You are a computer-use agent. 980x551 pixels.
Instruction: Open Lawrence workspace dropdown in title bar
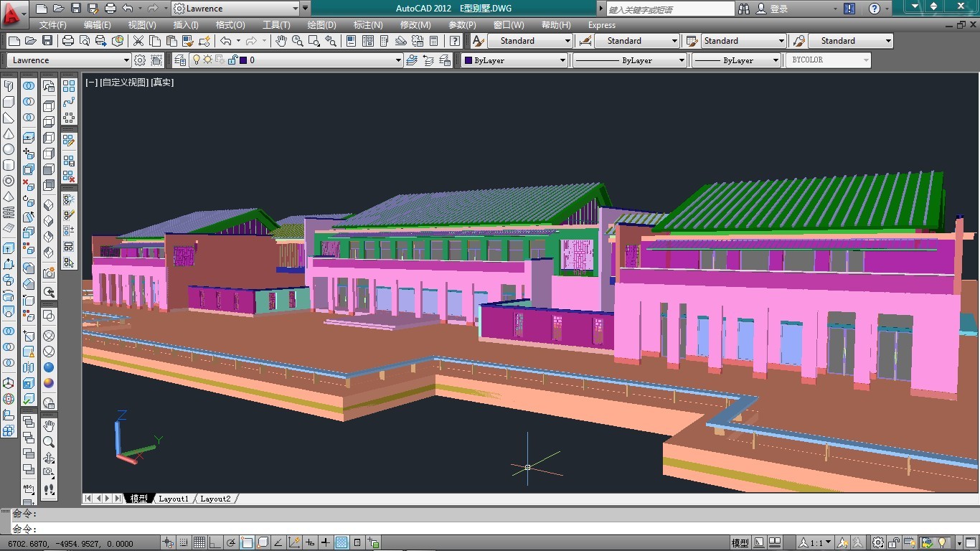[x=236, y=9]
